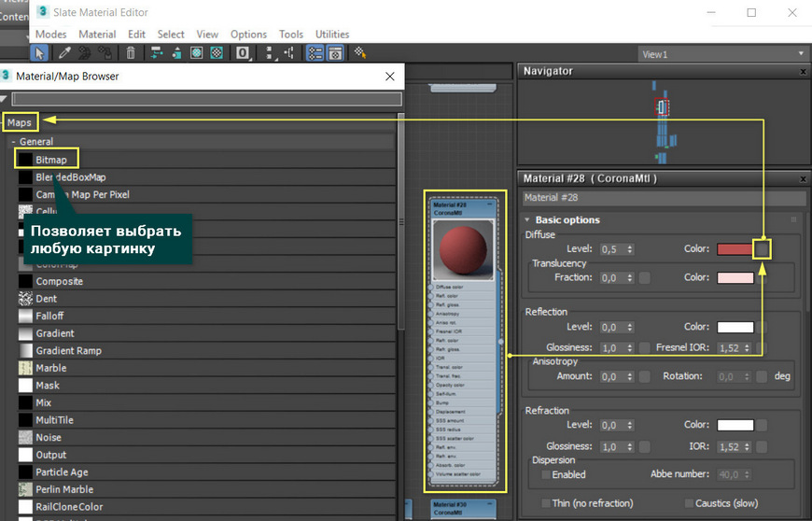The image size is (812, 521).
Task: Click the Reflection Glossiness spinner arrows
Action: click(x=630, y=348)
